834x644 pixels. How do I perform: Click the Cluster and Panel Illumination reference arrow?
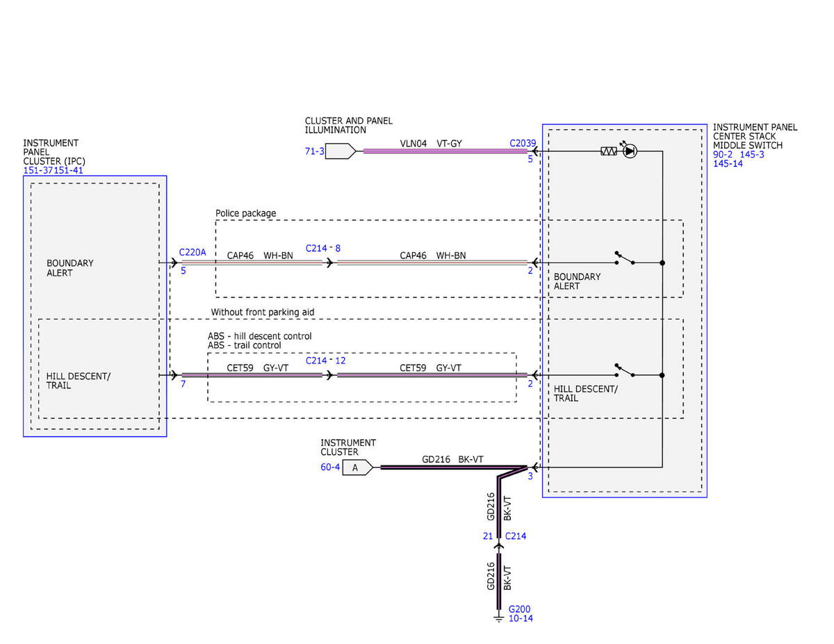(x=341, y=151)
